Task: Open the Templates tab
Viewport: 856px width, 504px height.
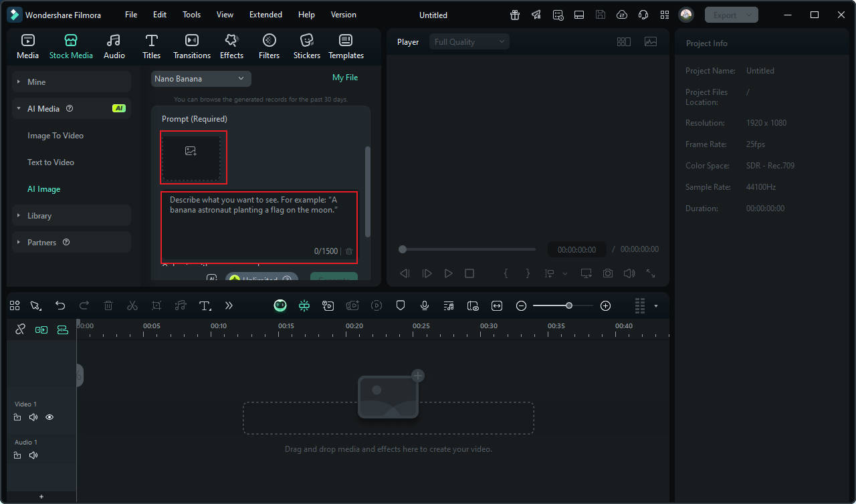Action: (x=346, y=47)
